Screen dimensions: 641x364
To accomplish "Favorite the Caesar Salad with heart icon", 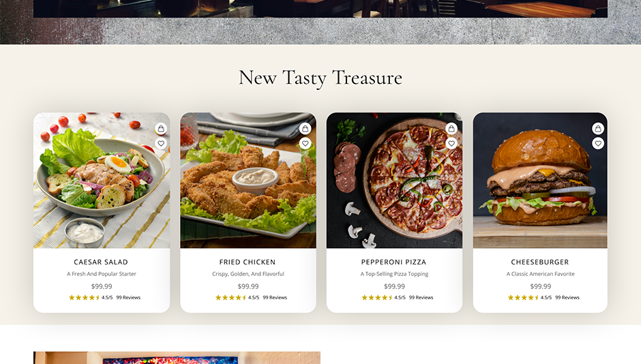I will [161, 143].
